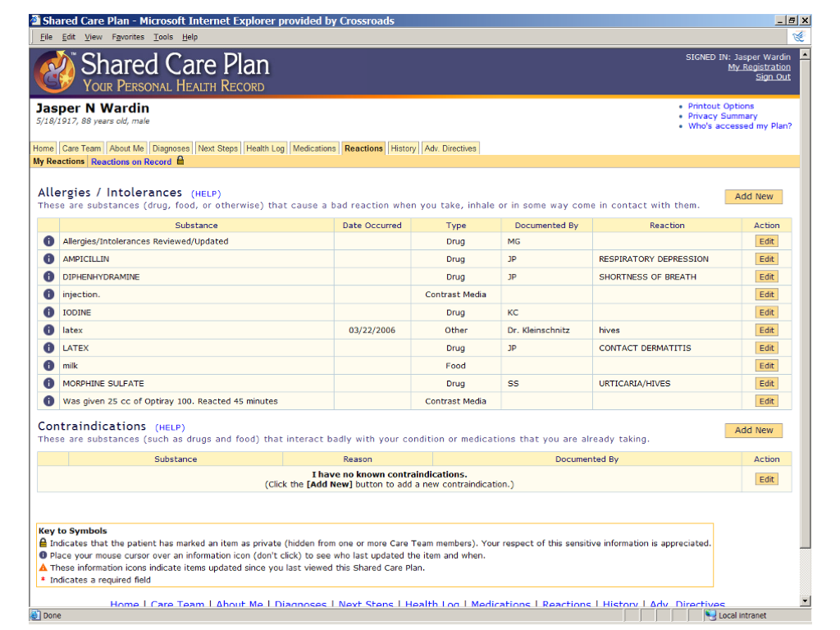840x630 pixels.
Task: Click the vertical scrollbar down arrow
Action: pos(806,601)
